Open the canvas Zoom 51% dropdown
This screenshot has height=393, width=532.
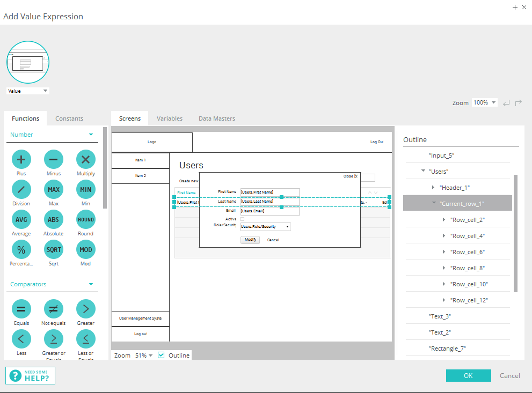point(143,355)
